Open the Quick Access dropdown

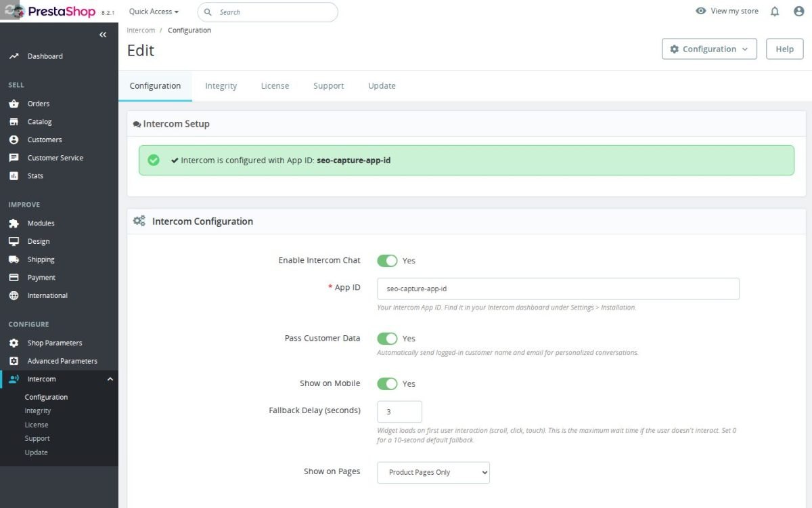[154, 12]
